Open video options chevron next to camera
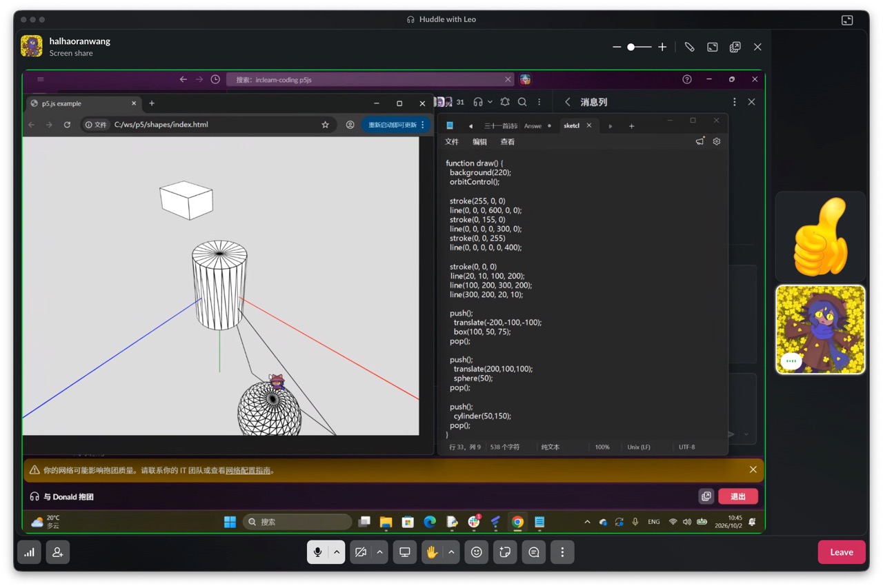 tap(379, 552)
